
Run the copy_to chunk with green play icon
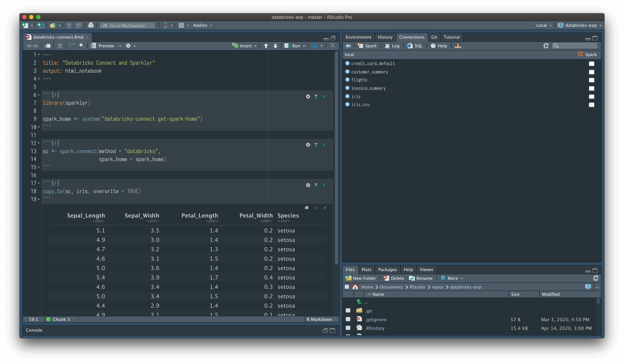[324, 185]
